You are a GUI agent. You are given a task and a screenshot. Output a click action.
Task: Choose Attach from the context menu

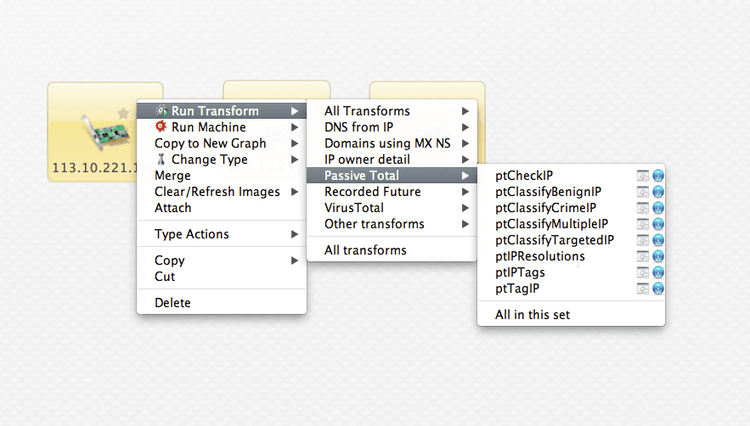pyautogui.click(x=173, y=208)
